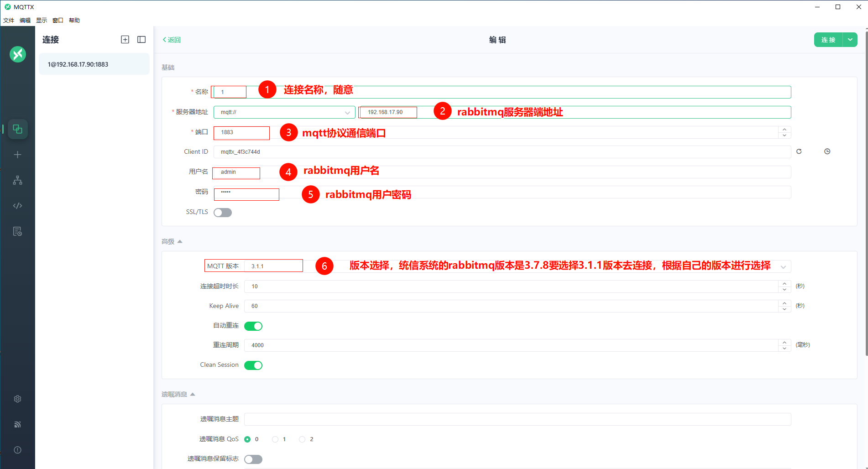Open the 编辑 menu
This screenshot has height=469, width=868.
click(x=25, y=21)
